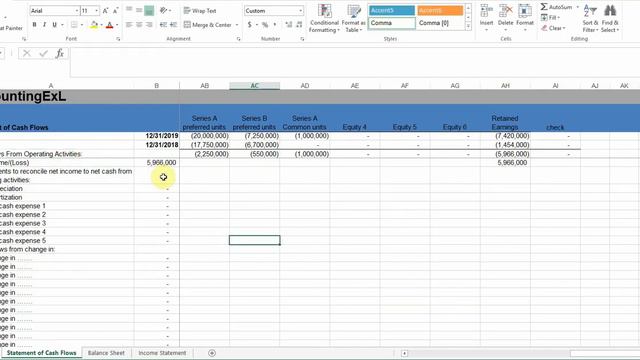Viewport: 640px width, 360px height.
Task: Toggle italic formatting
Action: click(x=44, y=25)
